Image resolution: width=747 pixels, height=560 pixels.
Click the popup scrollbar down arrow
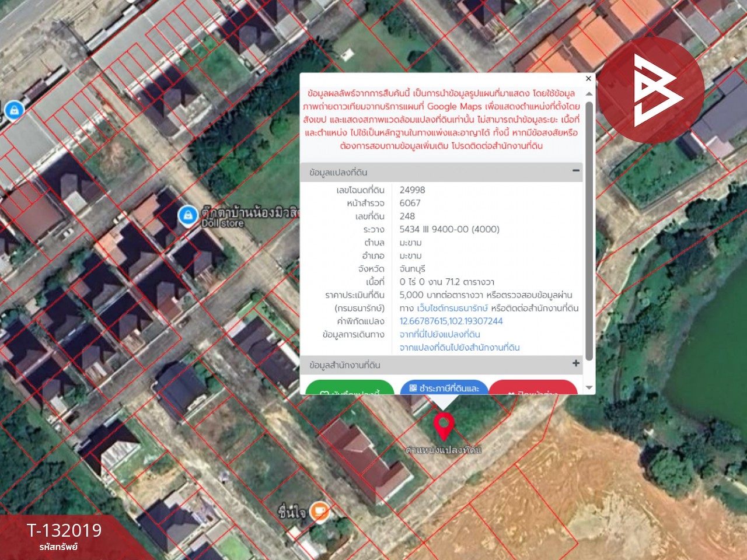tap(589, 388)
